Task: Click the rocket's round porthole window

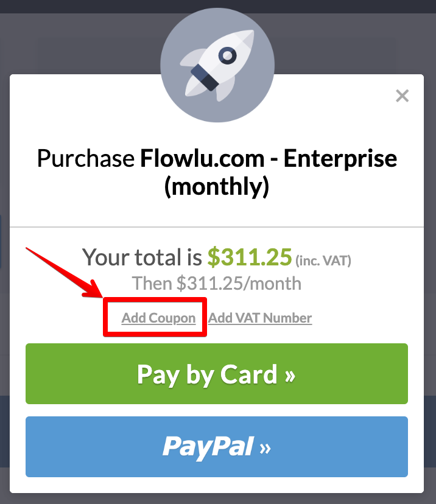Action: (x=227, y=55)
